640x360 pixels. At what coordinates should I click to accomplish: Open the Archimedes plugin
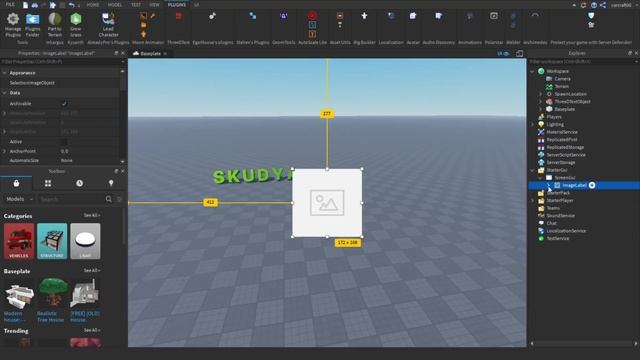pyautogui.click(x=535, y=16)
